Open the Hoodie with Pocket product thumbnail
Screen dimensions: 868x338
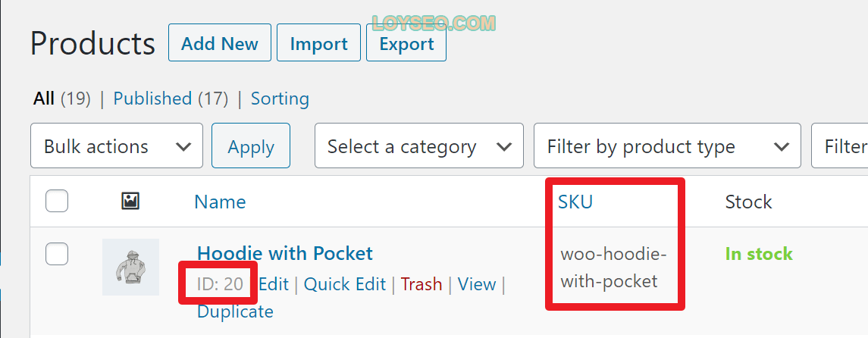click(130, 268)
